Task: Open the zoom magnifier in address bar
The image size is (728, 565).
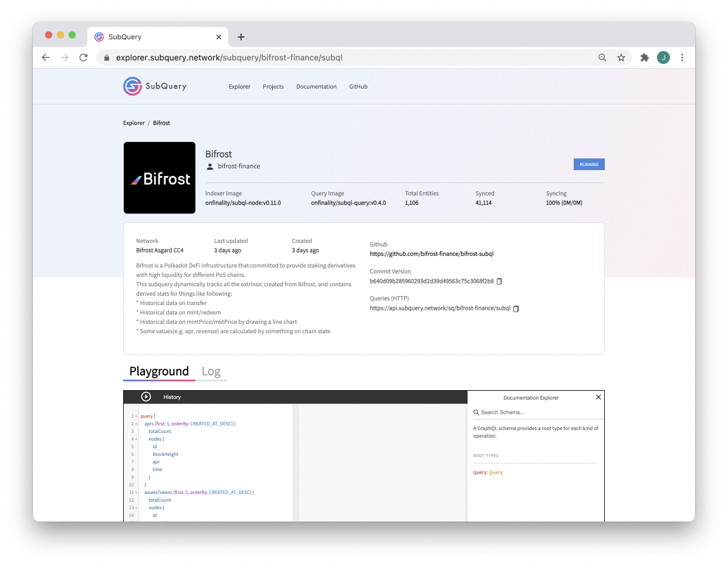Action: pyautogui.click(x=602, y=57)
